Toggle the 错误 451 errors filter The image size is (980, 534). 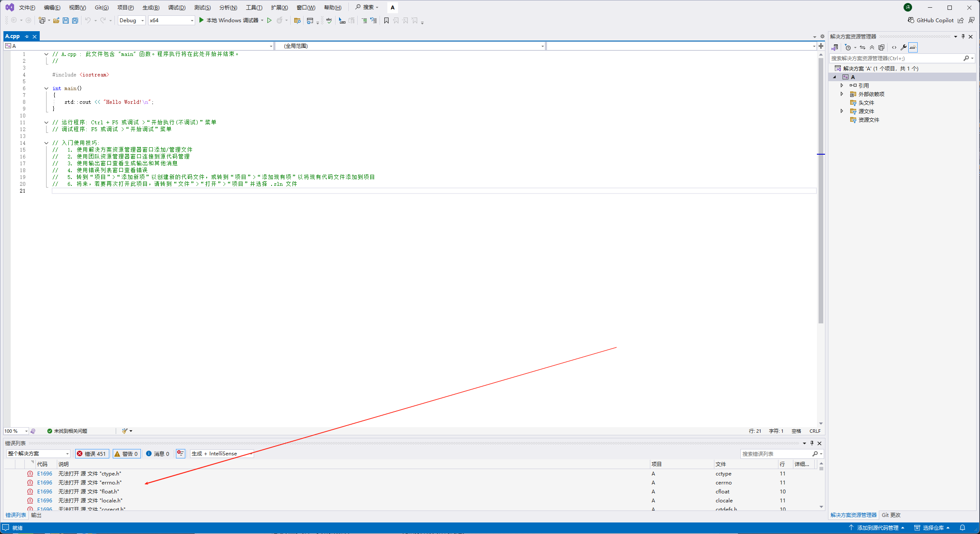pyautogui.click(x=92, y=454)
